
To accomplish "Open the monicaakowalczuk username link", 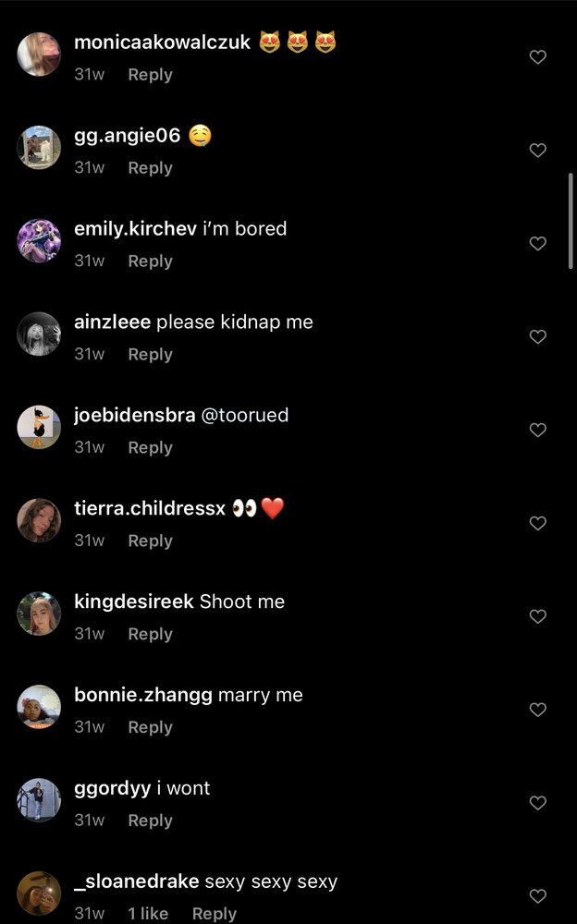I will point(162,43).
